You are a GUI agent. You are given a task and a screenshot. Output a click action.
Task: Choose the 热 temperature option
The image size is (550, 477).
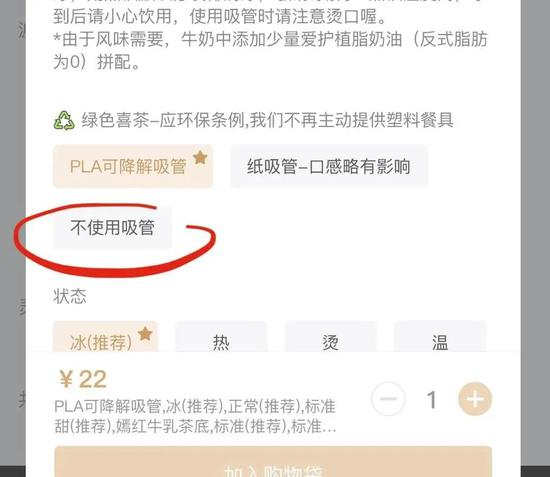tap(221, 337)
